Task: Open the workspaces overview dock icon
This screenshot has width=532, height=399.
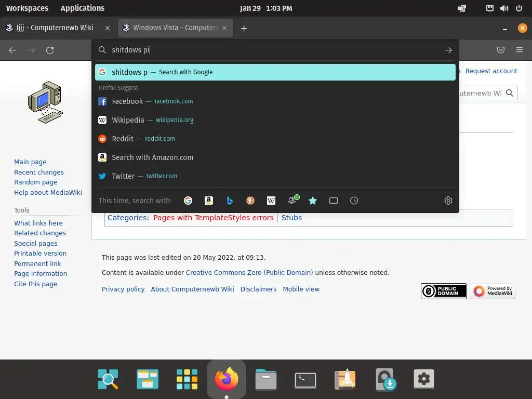Action: tap(148, 379)
